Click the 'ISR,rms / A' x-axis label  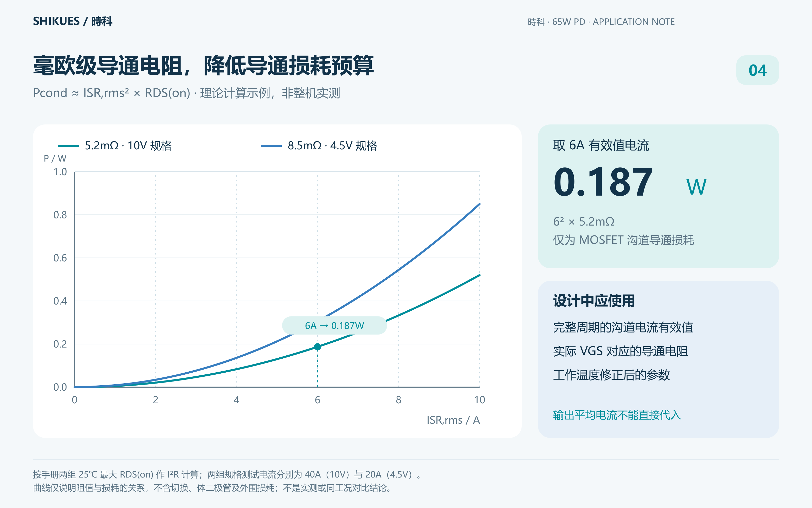[x=453, y=420]
